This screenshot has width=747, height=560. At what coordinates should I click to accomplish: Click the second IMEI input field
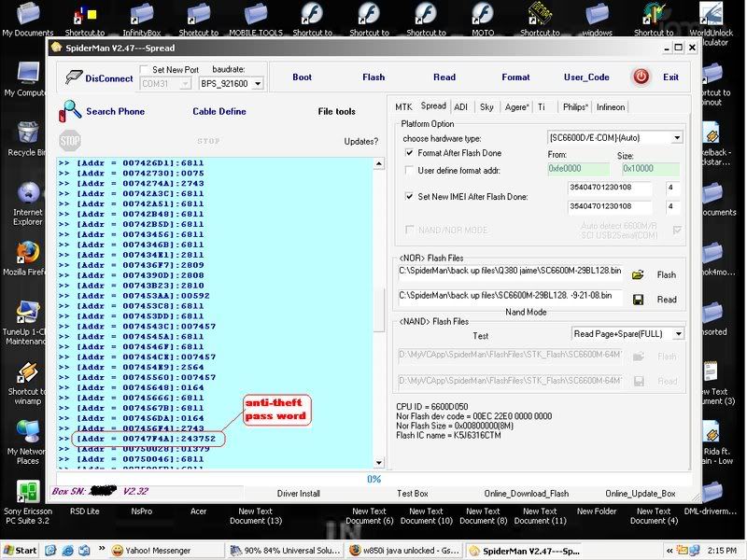pyautogui.click(x=610, y=206)
